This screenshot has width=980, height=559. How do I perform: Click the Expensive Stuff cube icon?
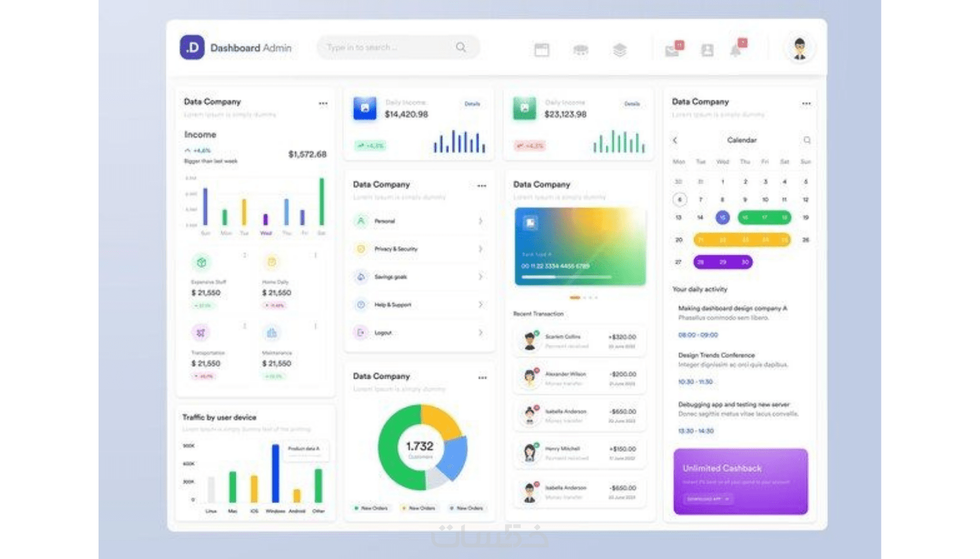201,263
